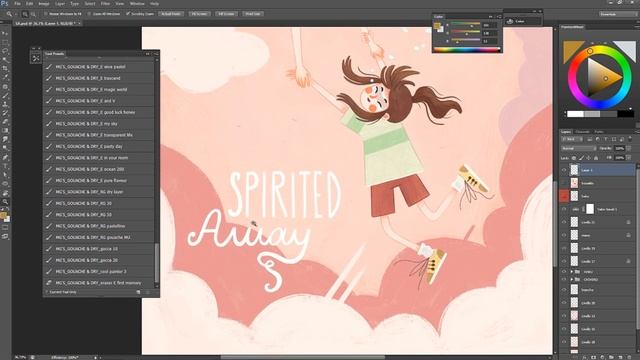Open the collapsed scissors-like panel icon beside Tool Presets
Viewport: 640px width, 360px height.
pos(36,58)
